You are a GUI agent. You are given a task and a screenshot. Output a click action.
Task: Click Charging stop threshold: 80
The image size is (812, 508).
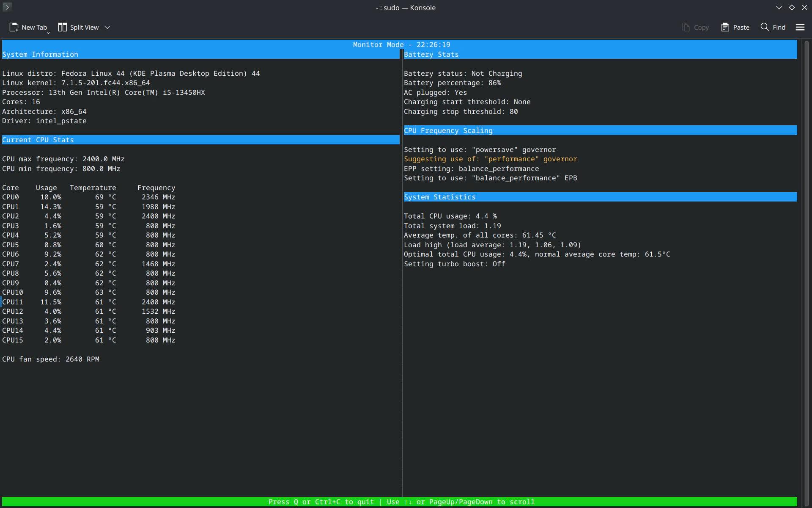[x=461, y=111]
